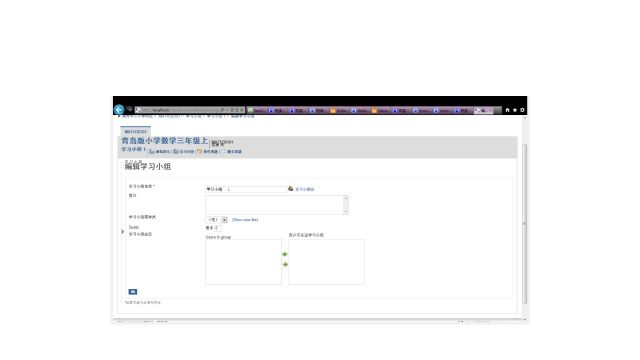
Task: Click the page vertical scrollbar
Action: 524,224
